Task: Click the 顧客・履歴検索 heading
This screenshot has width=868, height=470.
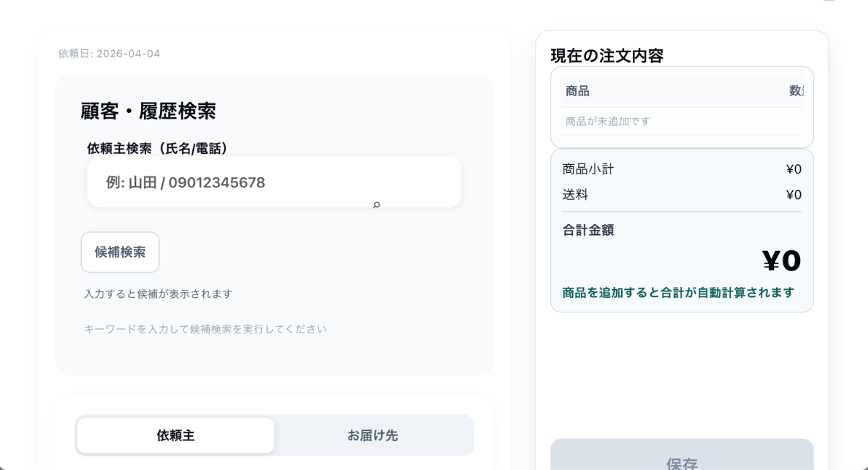Action: coord(148,111)
